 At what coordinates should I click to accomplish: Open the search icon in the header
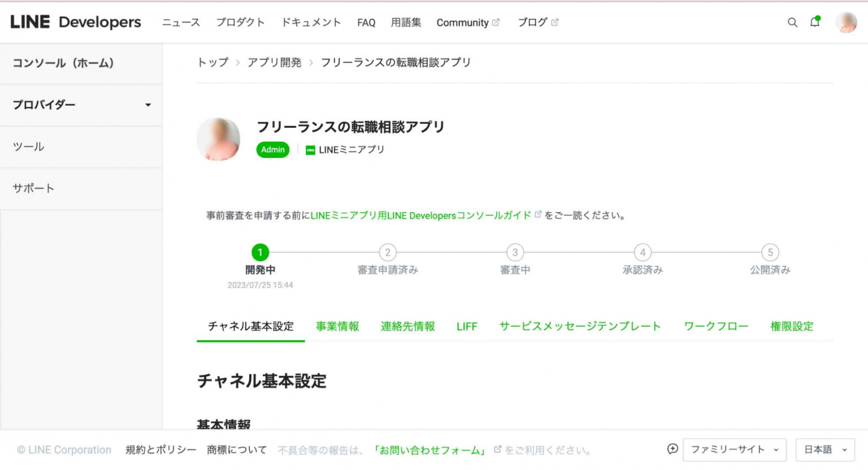coord(792,23)
